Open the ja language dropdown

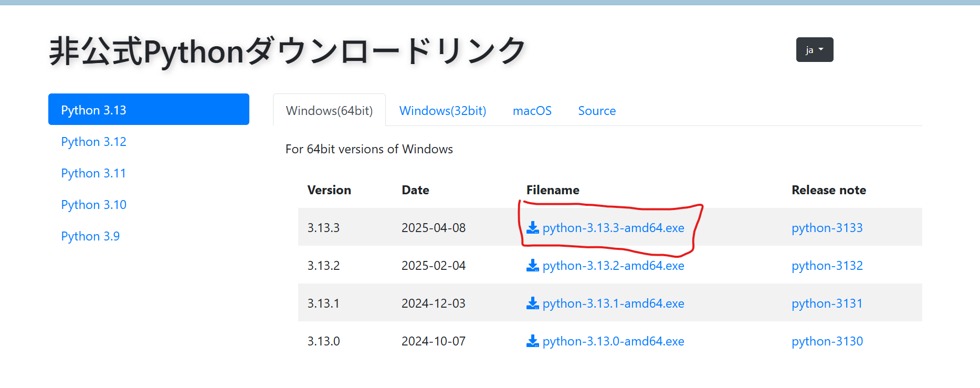pos(815,50)
